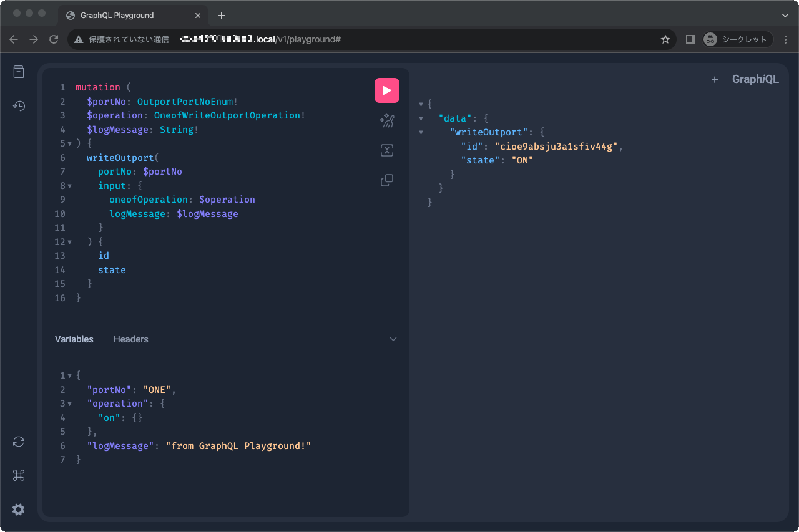Open the Chrome three-dot menu
Screen dimensions: 799x532
[x=785, y=39]
